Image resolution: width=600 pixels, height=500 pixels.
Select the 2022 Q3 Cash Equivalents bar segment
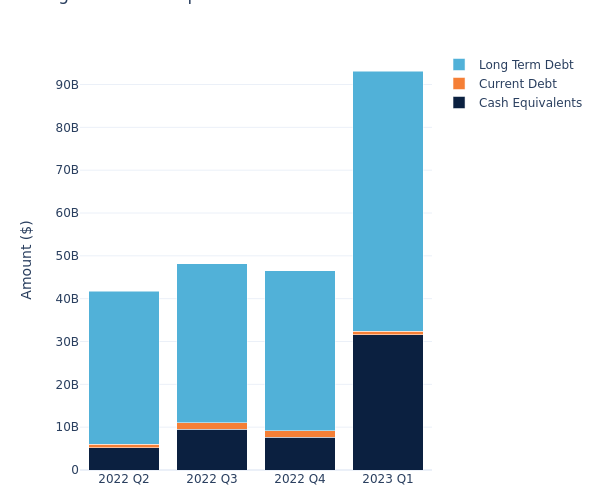[x=212, y=450]
